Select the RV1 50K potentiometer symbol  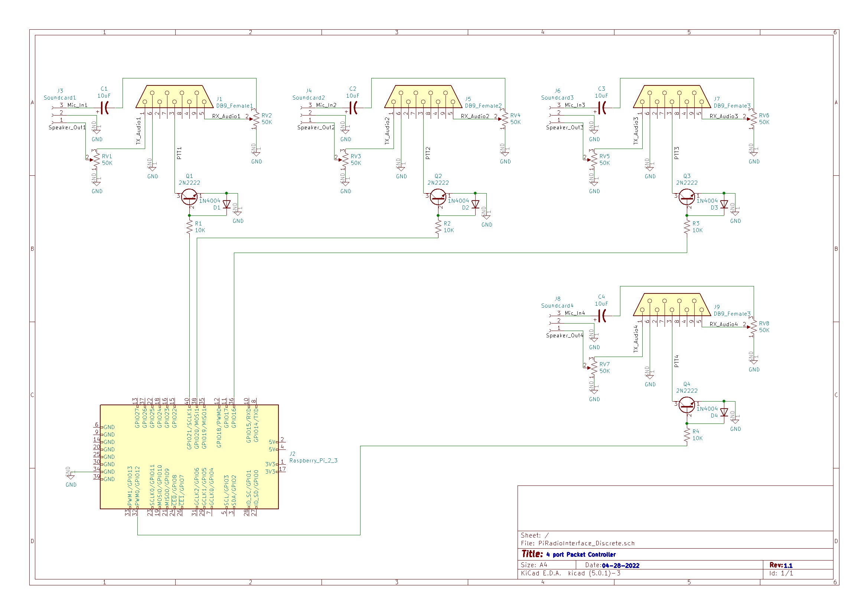(96, 160)
